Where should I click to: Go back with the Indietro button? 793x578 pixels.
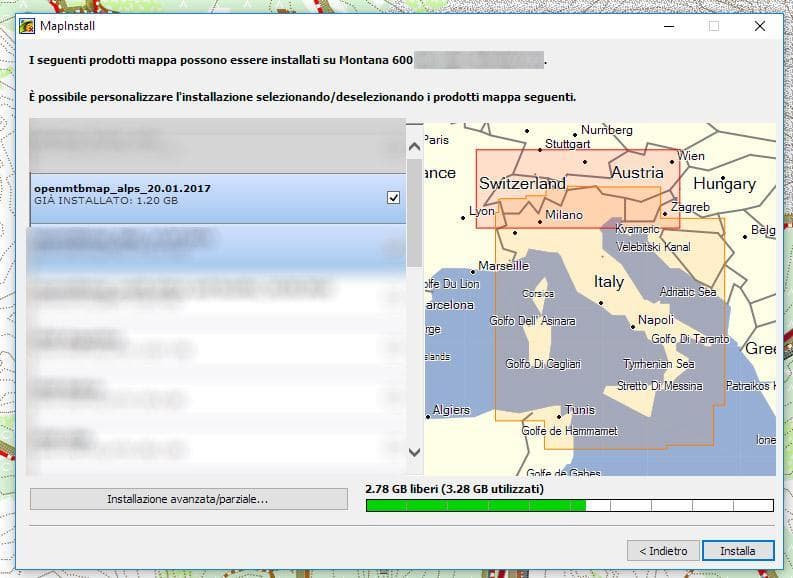pos(663,551)
